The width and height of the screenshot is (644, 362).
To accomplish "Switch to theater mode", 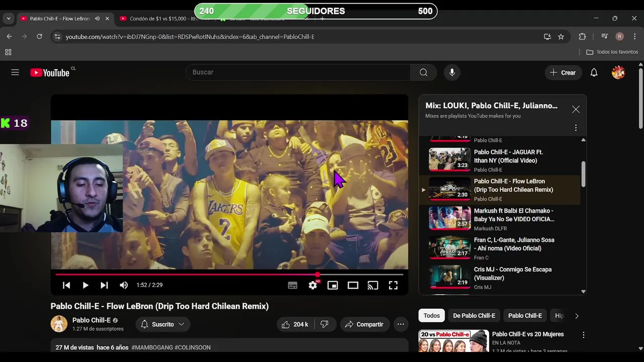I will coord(353,285).
